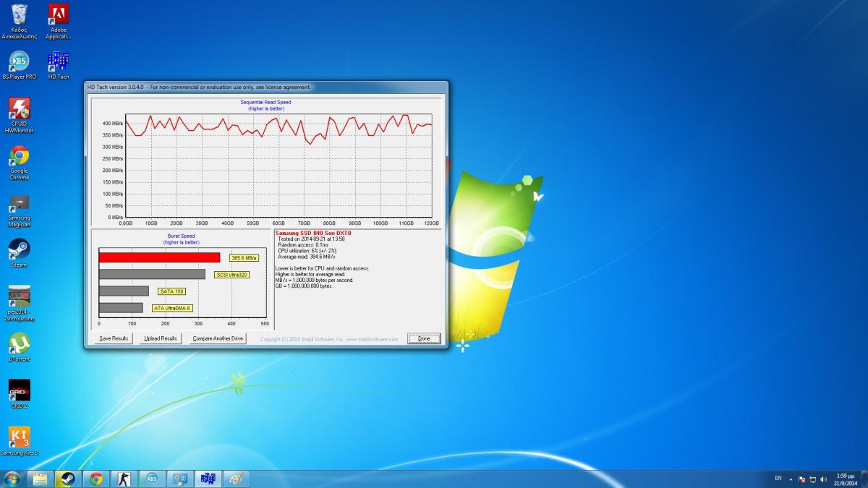This screenshot has width=868, height=488.
Task: Open Windows Explorer from the taskbar
Action: [40, 479]
